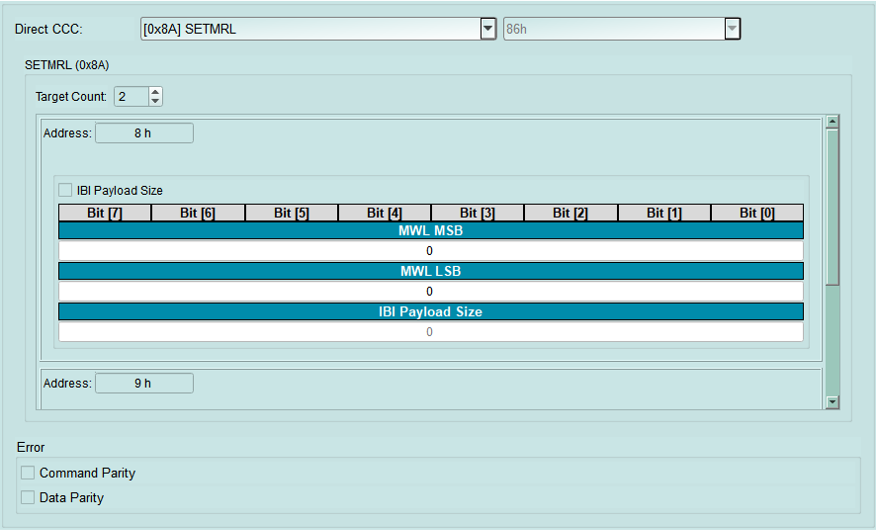Screen dimensions: 876x530
Task: Click the Bit [2] header cell
Action: (570, 213)
